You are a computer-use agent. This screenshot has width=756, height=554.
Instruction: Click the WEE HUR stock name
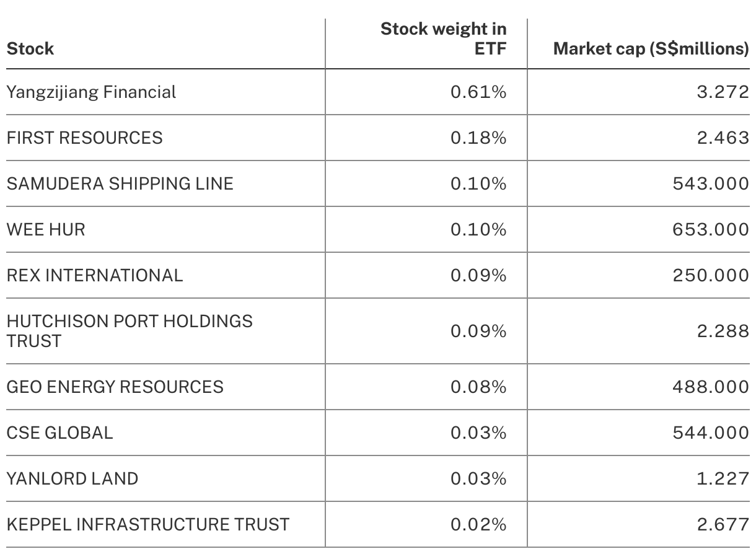click(46, 229)
